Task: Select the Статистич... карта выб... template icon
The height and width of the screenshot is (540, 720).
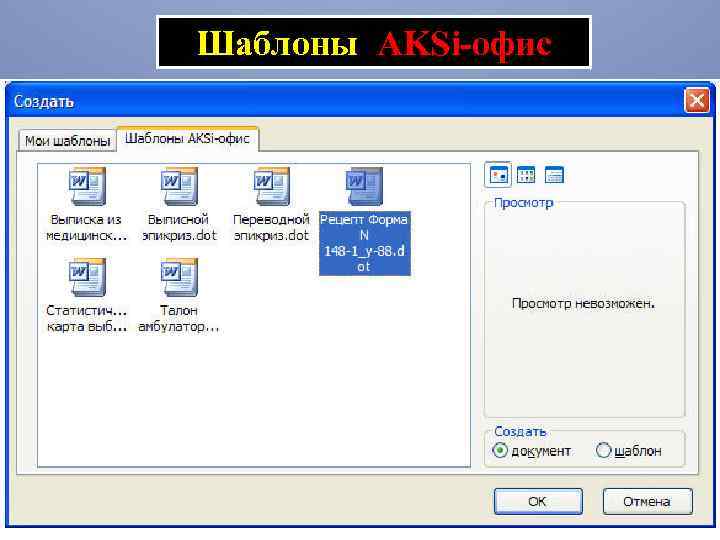Action: [x=87, y=277]
